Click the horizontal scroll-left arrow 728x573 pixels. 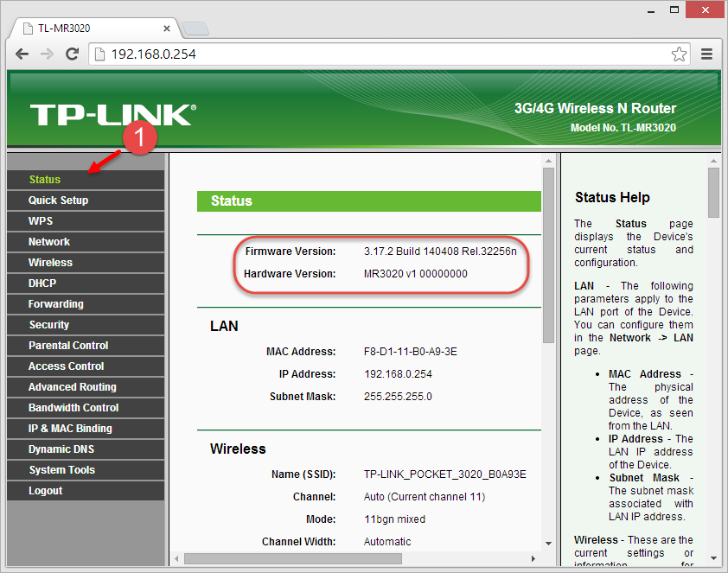(x=176, y=558)
